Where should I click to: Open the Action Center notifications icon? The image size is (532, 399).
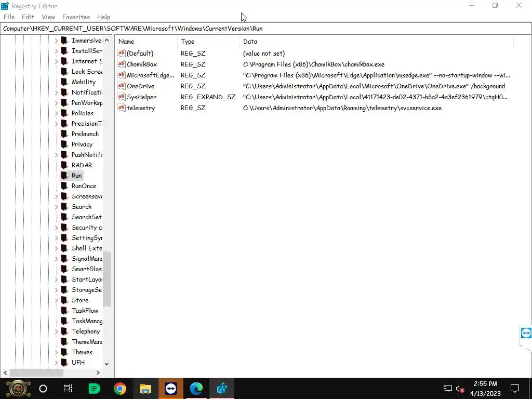pos(515,389)
